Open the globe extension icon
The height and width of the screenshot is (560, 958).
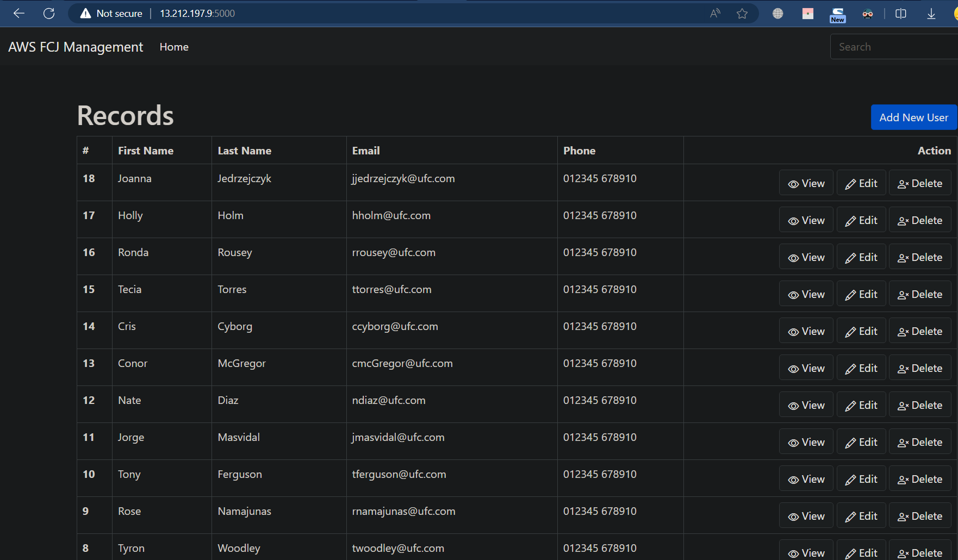(x=778, y=14)
